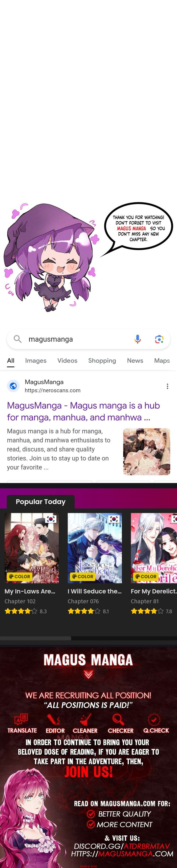Open MagusManga search result title link
177x868 pixels.
83,411
